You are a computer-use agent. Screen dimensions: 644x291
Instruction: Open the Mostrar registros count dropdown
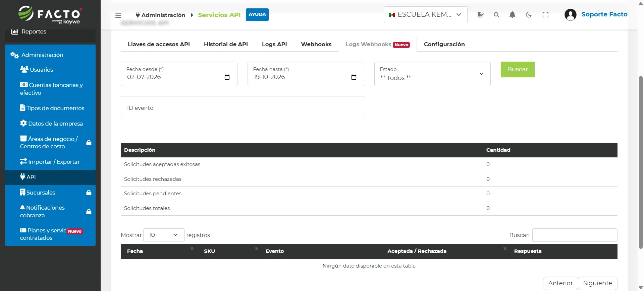[x=164, y=235]
